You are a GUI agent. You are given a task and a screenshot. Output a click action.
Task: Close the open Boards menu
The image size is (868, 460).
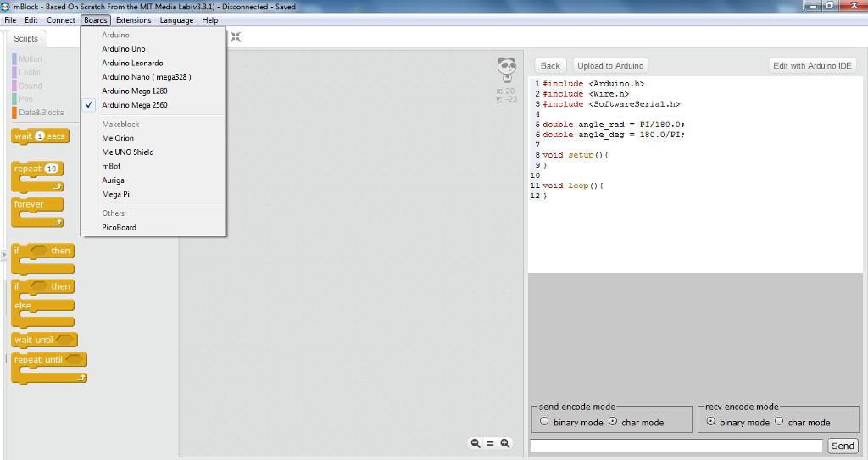96,20
